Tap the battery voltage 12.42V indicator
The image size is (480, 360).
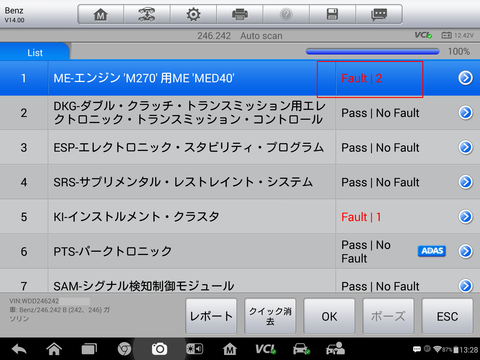click(x=457, y=35)
